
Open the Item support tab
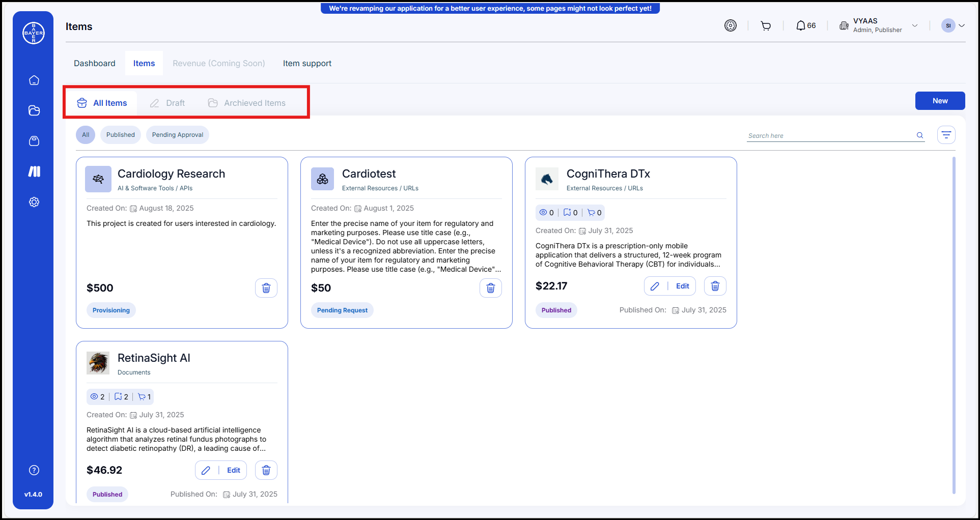pyautogui.click(x=307, y=63)
